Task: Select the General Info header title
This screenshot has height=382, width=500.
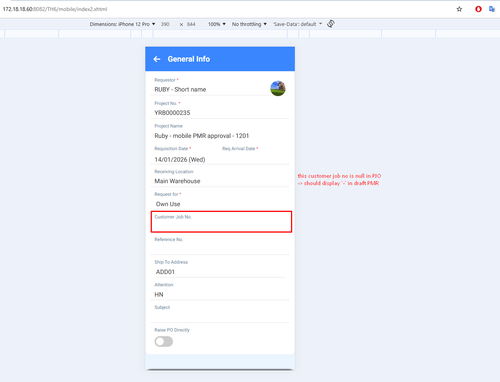Action: [x=189, y=59]
